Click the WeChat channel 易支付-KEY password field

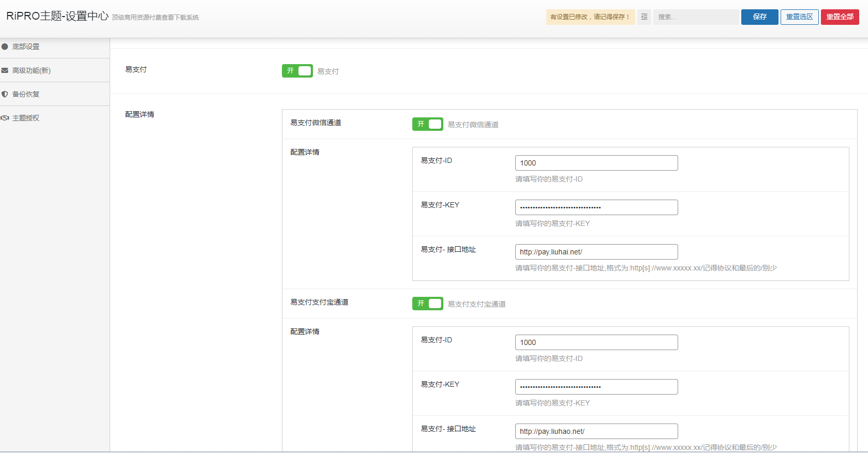pos(596,207)
